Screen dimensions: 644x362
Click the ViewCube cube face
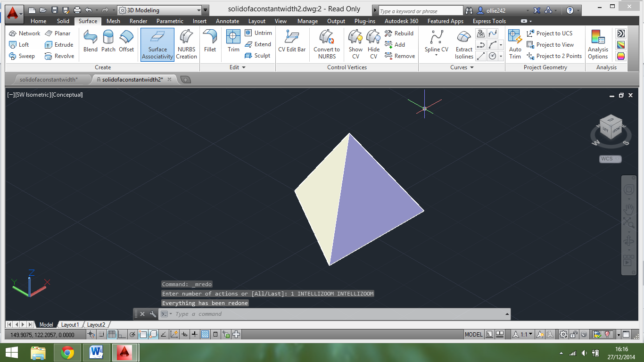coord(611,126)
